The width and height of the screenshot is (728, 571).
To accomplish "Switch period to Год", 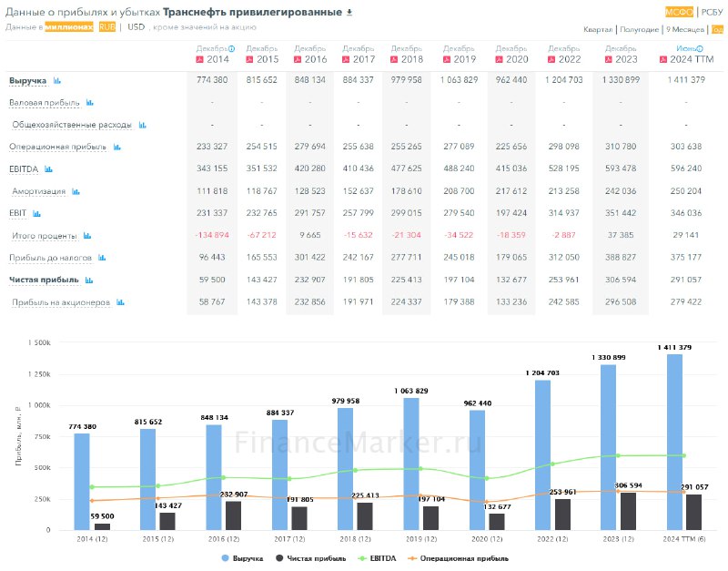I will (717, 30).
